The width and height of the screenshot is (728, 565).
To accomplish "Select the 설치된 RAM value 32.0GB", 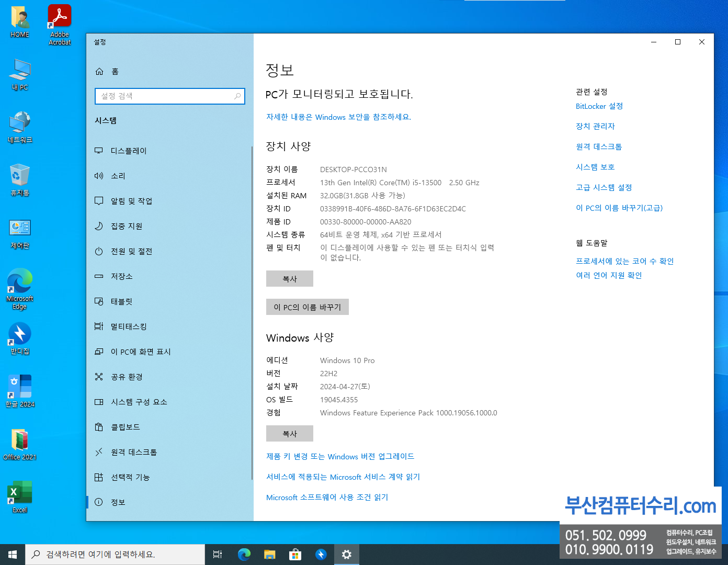I will pos(362,196).
